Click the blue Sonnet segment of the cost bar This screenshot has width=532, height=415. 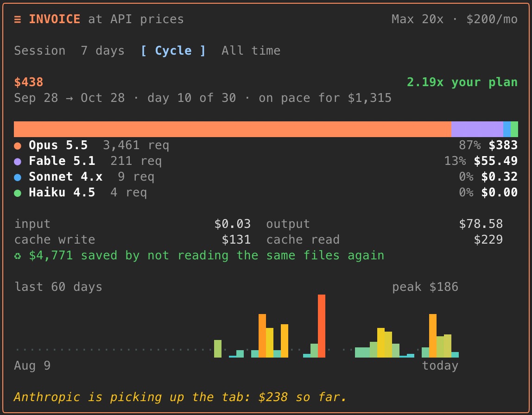click(507, 129)
